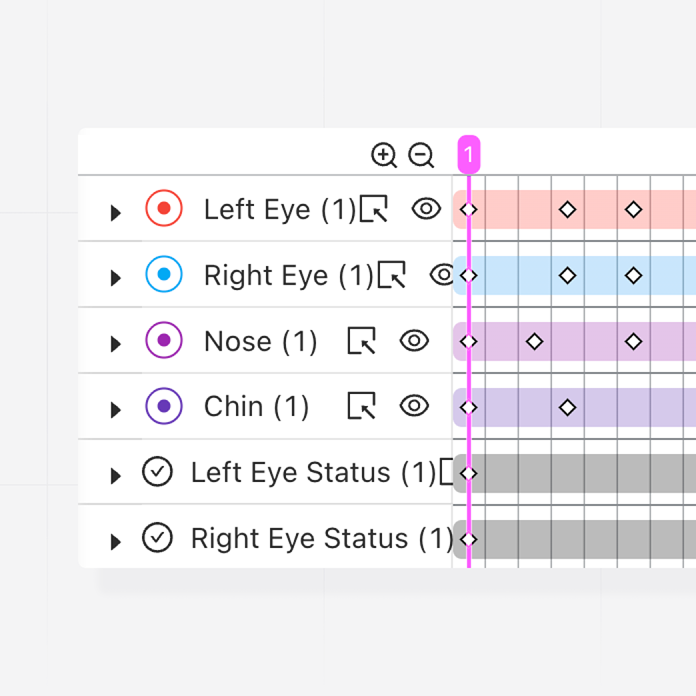Image resolution: width=696 pixels, height=696 pixels.
Task: Expand the Right Eye Status row
Action: point(115,541)
